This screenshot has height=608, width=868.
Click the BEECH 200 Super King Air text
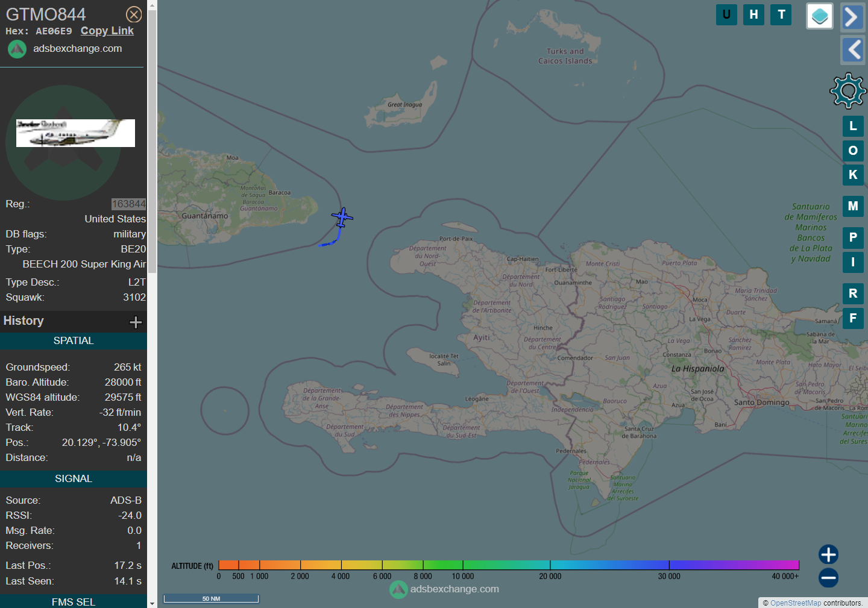pyautogui.click(x=84, y=264)
